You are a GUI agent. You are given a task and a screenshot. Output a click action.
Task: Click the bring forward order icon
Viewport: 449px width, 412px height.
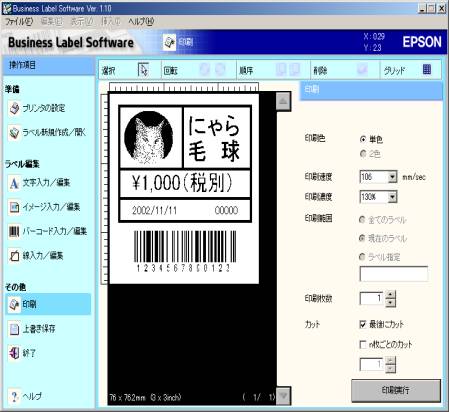pos(281,70)
